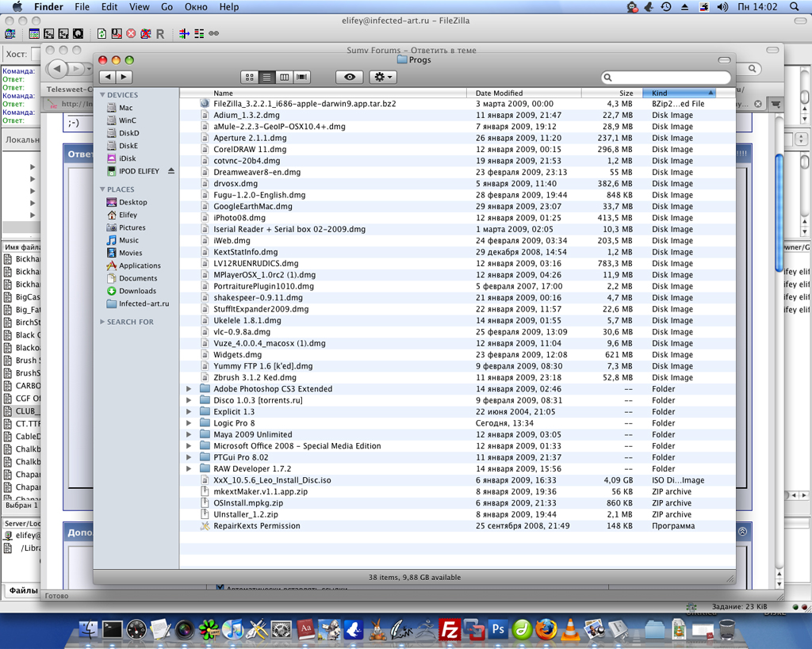Open FileZilla from the Dock
This screenshot has height=649, width=812.
pos(450,630)
